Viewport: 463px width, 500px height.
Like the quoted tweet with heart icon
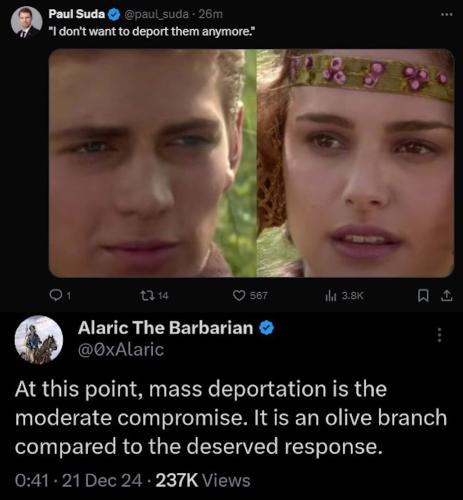tap(238, 295)
